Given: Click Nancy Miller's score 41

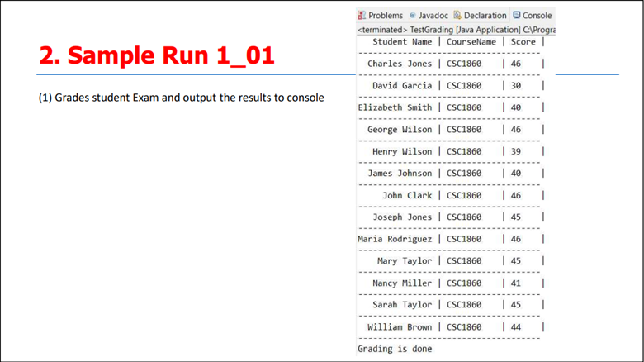Looking at the screenshot, I should [516, 283].
